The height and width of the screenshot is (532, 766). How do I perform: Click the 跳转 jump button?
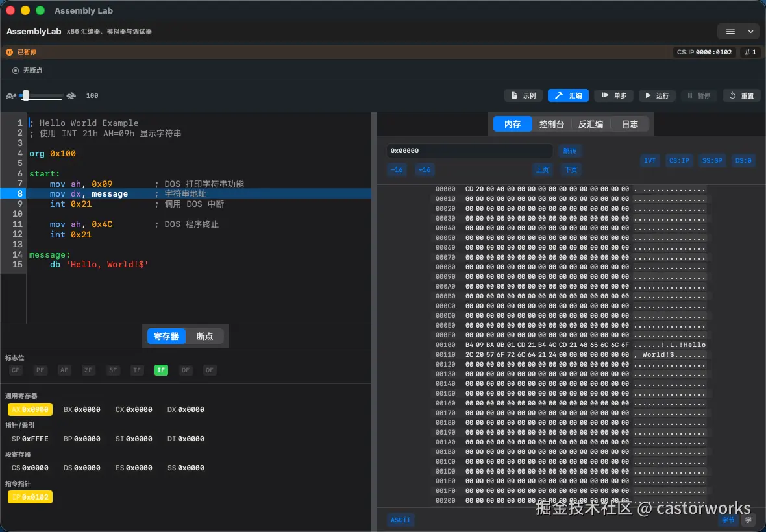point(569,151)
